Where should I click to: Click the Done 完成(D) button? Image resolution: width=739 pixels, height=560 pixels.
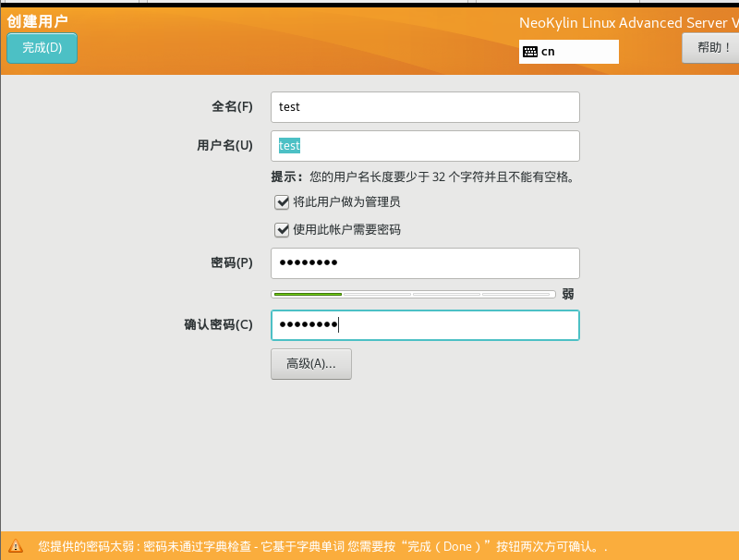coord(42,48)
